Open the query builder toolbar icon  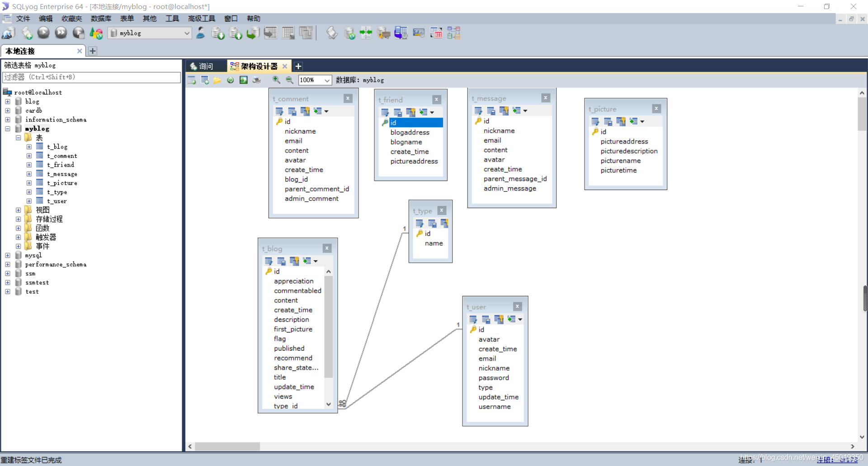[x=436, y=33]
